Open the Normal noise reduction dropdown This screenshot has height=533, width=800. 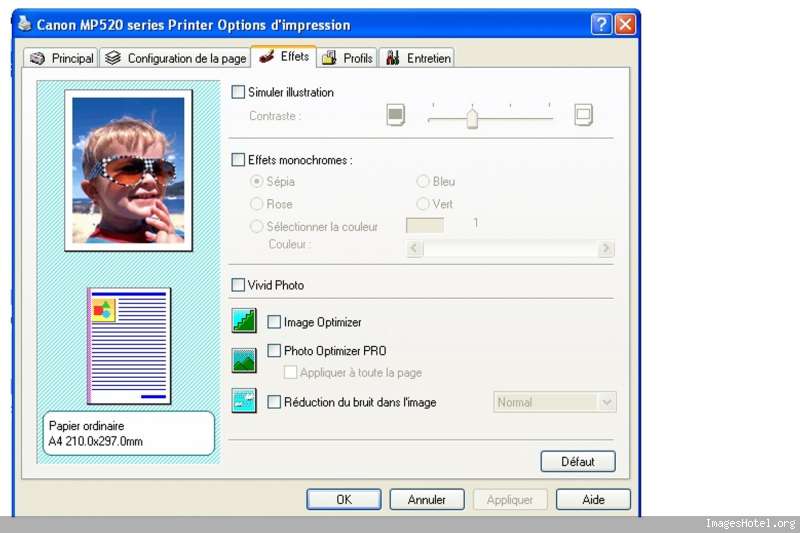(555, 402)
